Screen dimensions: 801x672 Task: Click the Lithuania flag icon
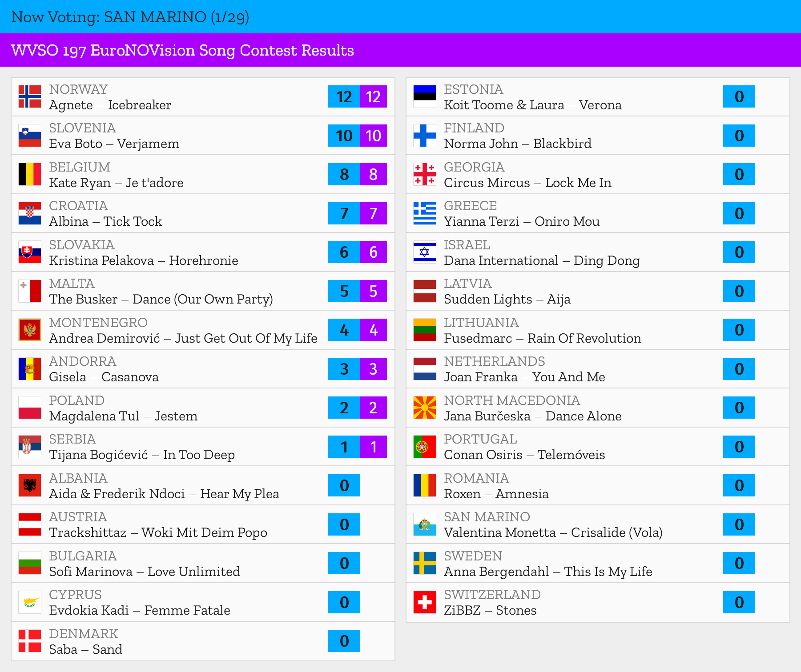425,330
